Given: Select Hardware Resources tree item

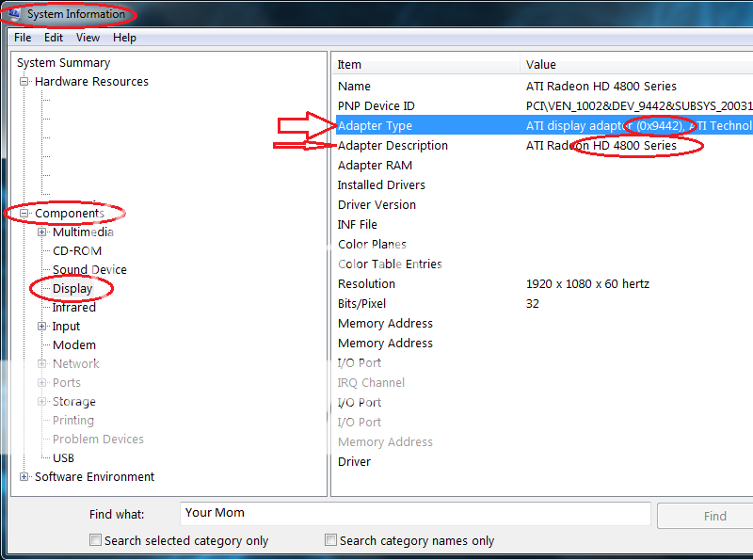Looking at the screenshot, I should (91, 82).
